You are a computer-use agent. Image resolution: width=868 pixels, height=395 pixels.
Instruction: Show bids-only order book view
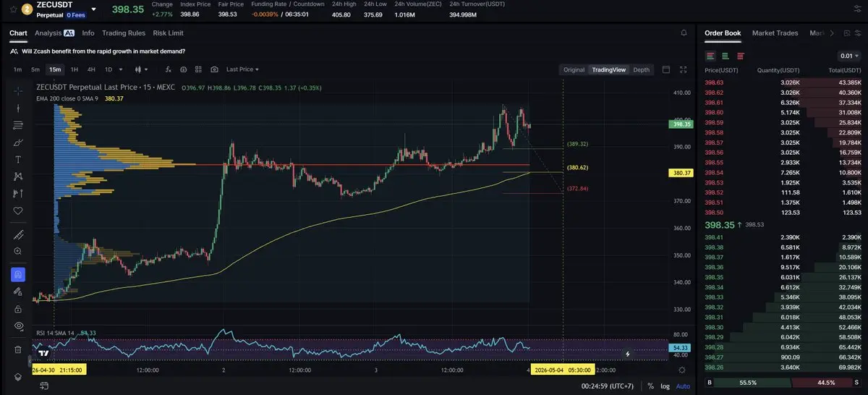pos(726,56)
